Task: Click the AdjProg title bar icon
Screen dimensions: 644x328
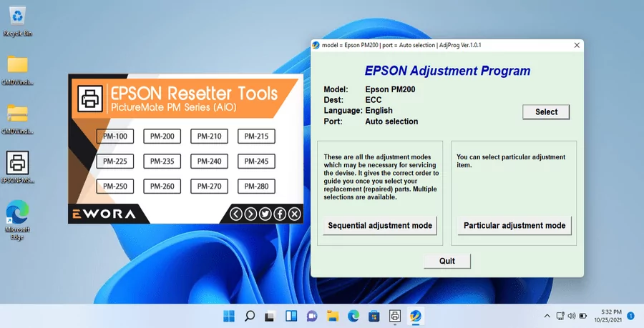Action: pyautogui.click(x=316, y=45)
